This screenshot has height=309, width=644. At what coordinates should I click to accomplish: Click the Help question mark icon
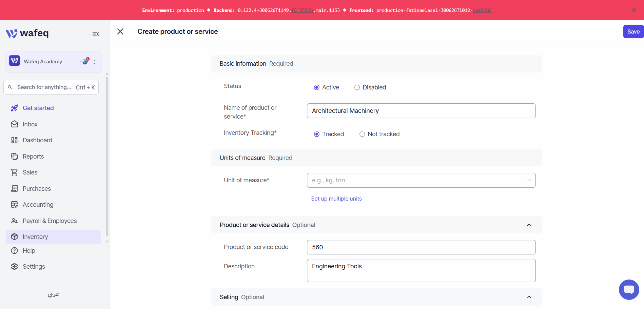click(x=14, y=251)
